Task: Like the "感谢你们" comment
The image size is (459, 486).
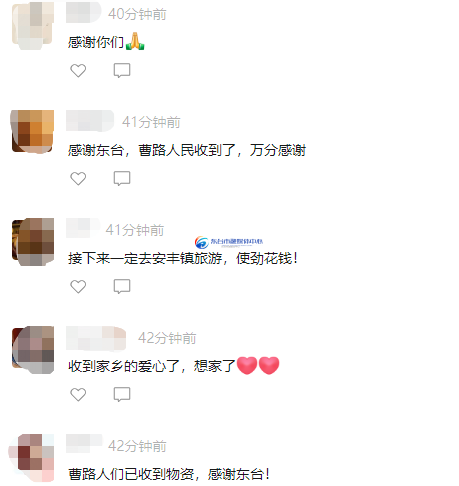Action: (x=78, y=70)
